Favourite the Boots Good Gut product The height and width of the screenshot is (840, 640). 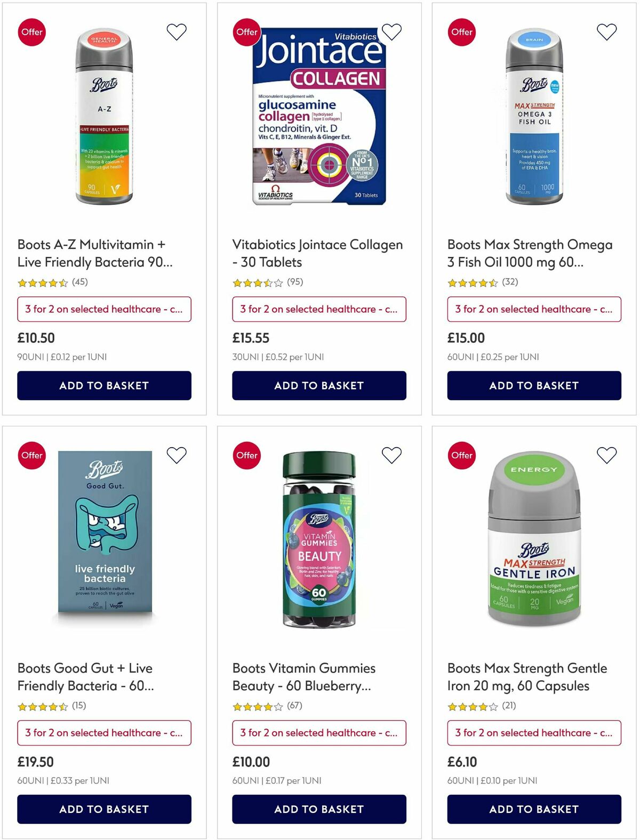pyautogui.click(x=177, y=455)
